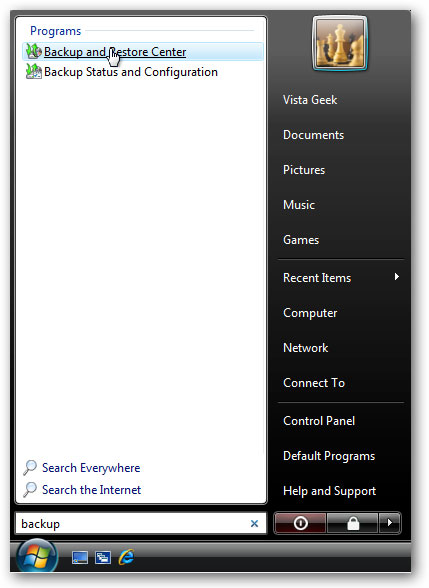
Task: Open Connect To from Start menu
Action: [314, 383]
